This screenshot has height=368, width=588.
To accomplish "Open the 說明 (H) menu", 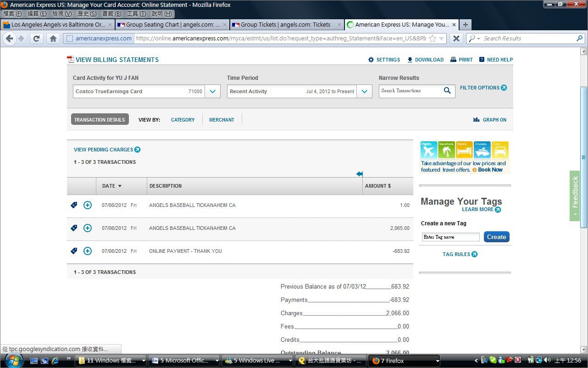I will [161, 14].
